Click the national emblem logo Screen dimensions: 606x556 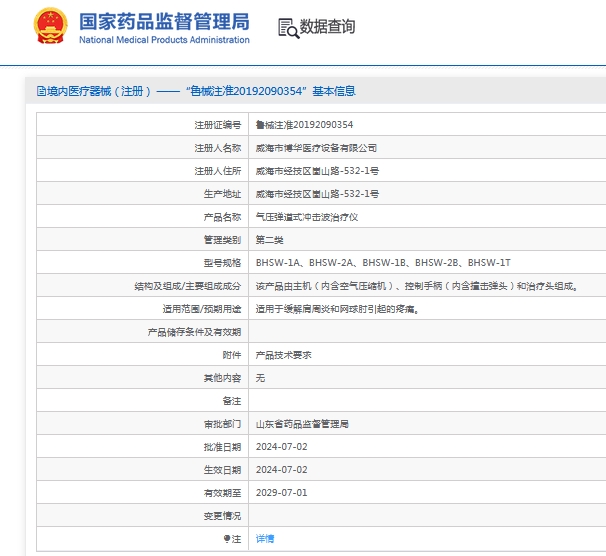(x=51, y=26)
